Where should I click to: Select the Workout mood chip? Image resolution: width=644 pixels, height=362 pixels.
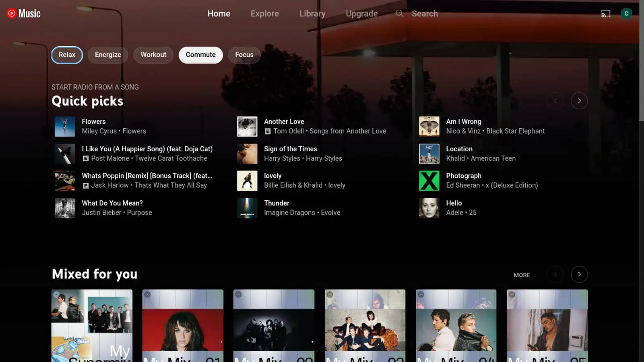[x=153, y=55]
